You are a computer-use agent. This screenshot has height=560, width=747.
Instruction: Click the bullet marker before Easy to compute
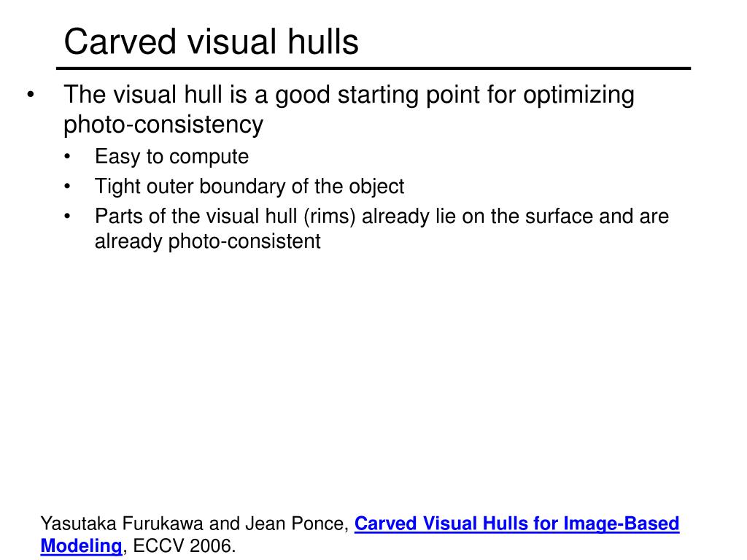[67, 157]
